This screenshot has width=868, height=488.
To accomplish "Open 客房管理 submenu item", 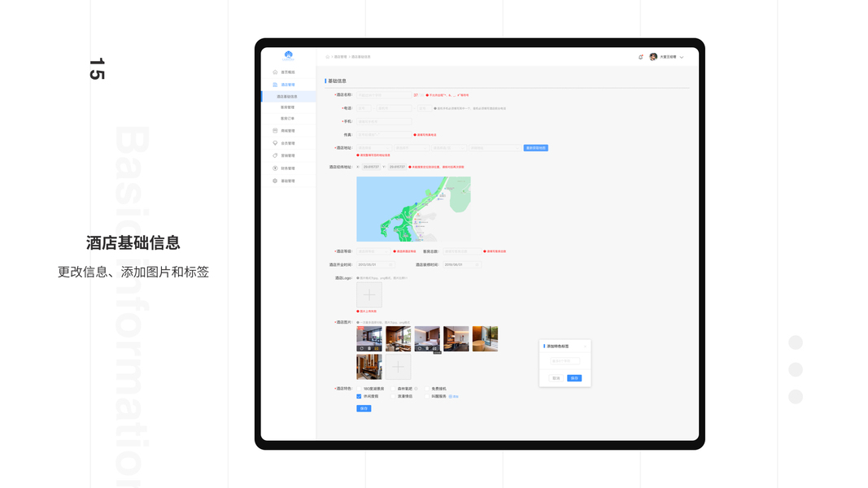I will (x=288, y=107).
